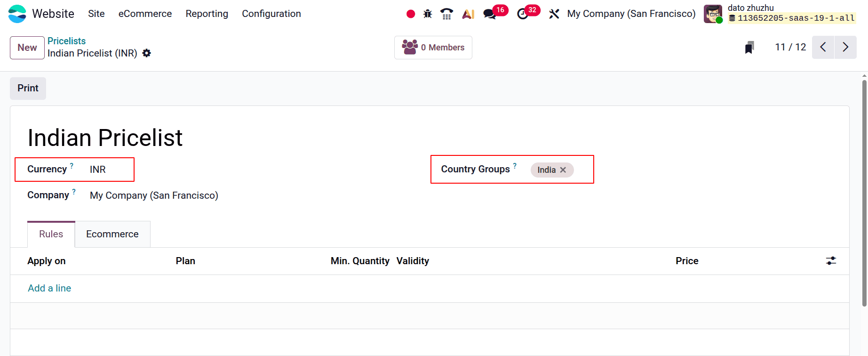Go to the previous record arrow
Image resolution: width=868 pixels, height=356 pixels.
(x=823, y=47)
